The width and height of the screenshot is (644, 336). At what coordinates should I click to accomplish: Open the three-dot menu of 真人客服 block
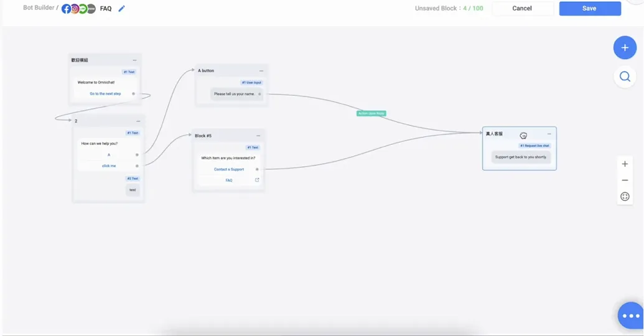549,134
